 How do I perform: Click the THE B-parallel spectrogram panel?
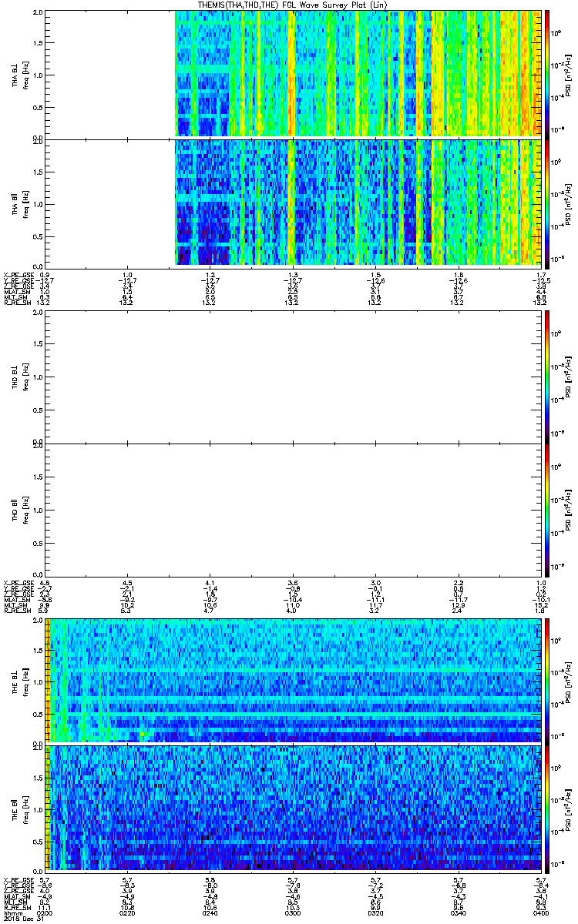tap(293, 809)
